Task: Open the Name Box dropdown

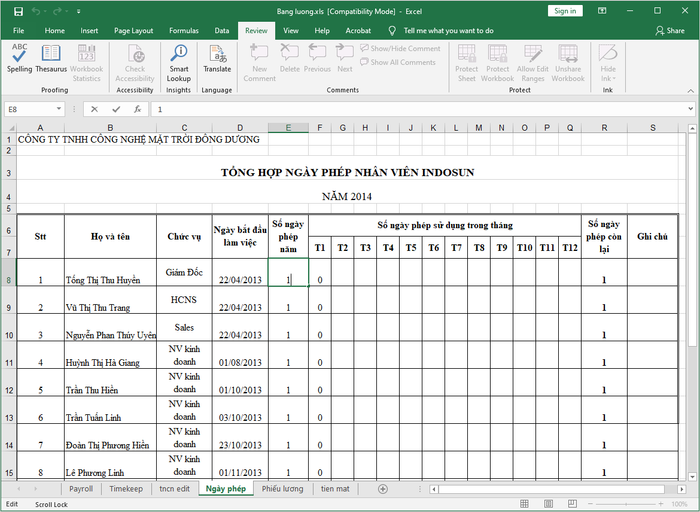Action: (x=58, y=109)
